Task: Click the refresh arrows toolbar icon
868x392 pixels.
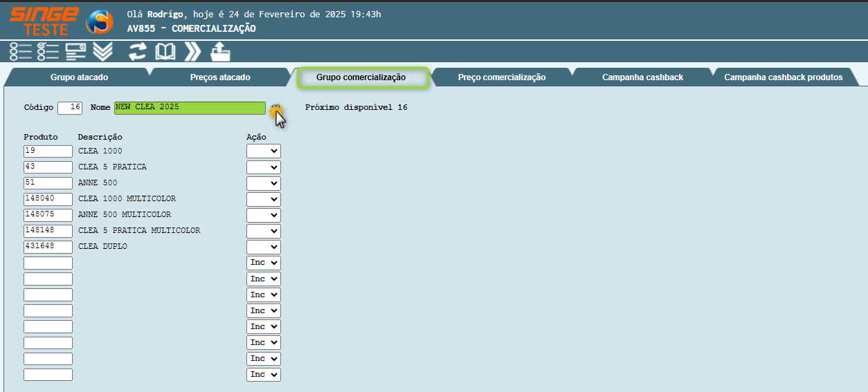Action: coord(138,52)
